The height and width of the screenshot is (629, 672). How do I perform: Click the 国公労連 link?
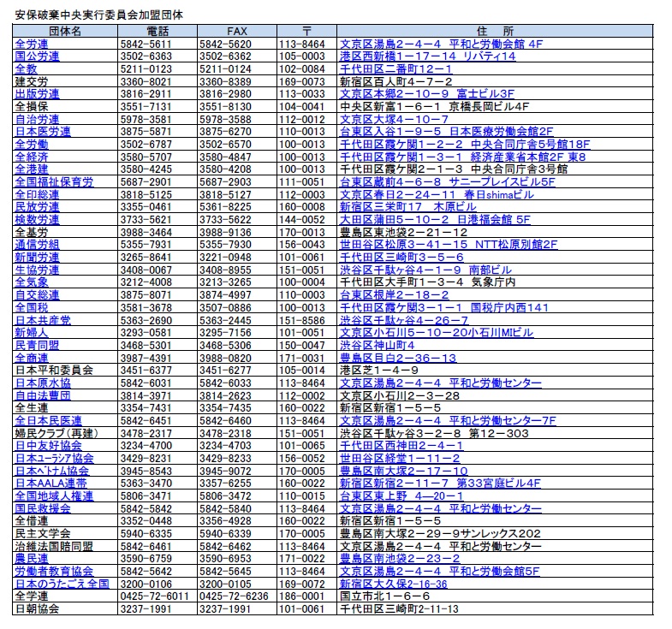[37, 56]
